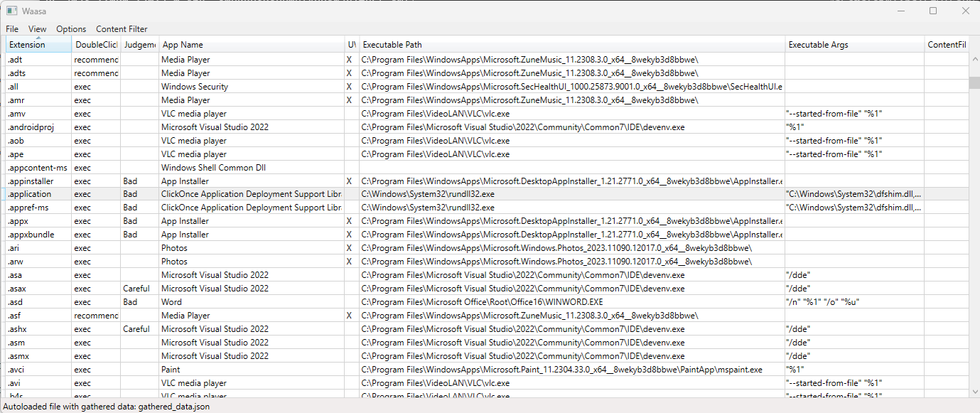The height and width of the screenshot is (413, 980).
Task: Select the .ashx extension cell
Action: [38, 329]
